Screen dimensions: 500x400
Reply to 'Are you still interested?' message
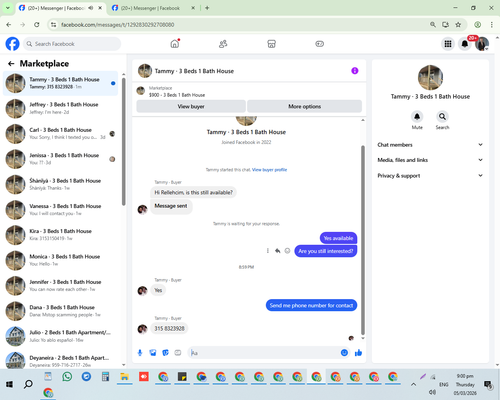[277, 251]
